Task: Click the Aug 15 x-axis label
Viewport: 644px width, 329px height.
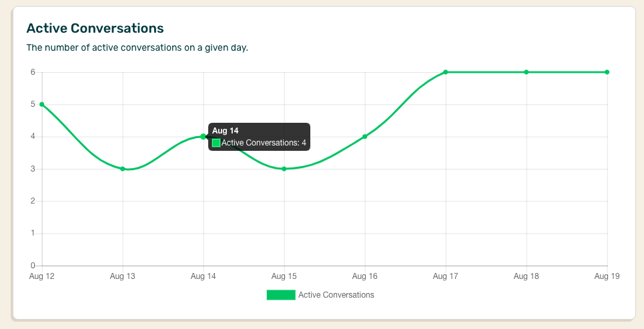Action: pos(284,276)
